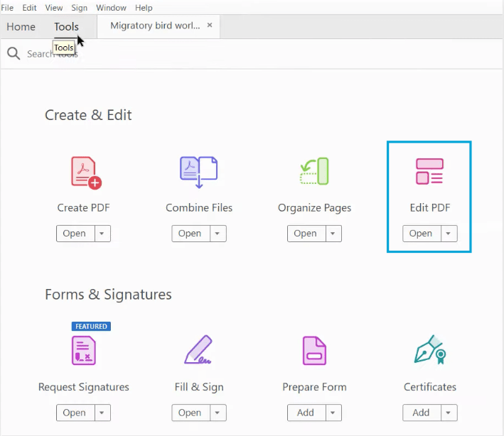Add the Prepare Form tool

306,413
